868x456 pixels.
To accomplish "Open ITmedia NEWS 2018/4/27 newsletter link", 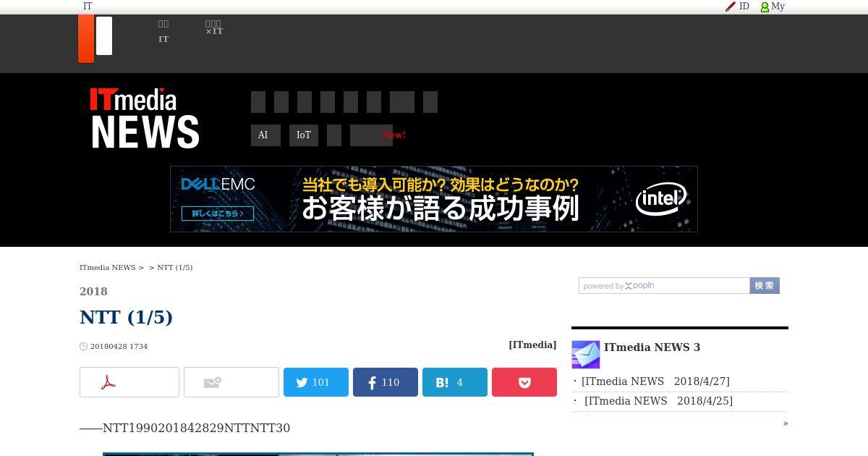I will 655,381.
